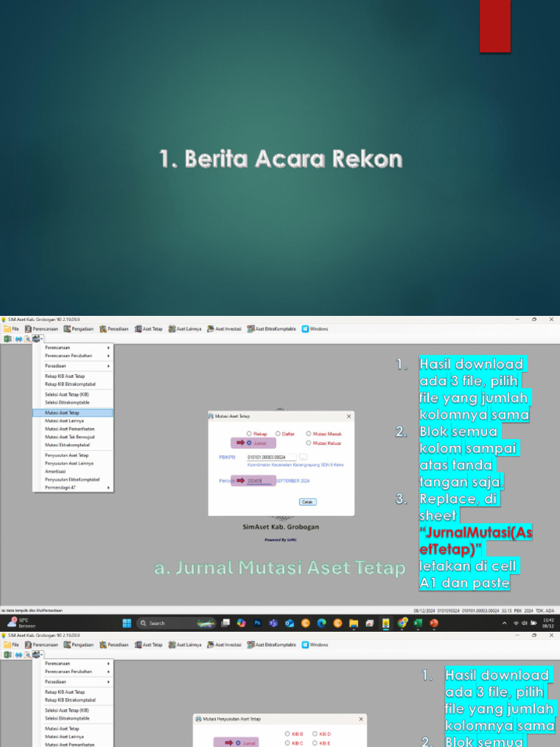This screenshot has width=560, height=747.
Task: Click the Cetak button
Action: [308, 502]
